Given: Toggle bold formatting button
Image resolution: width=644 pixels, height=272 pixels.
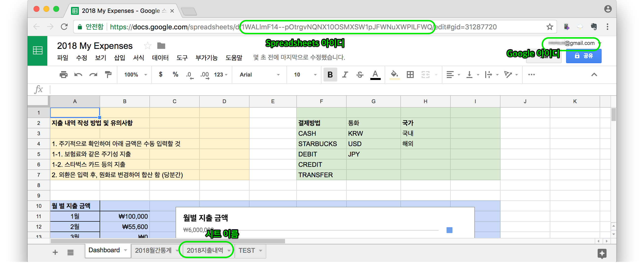Looking at the screenshot, I should 330,75.
